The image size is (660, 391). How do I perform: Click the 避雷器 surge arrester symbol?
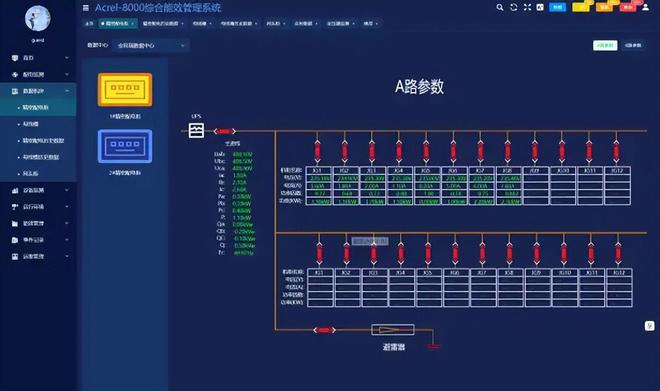(393, 330)
